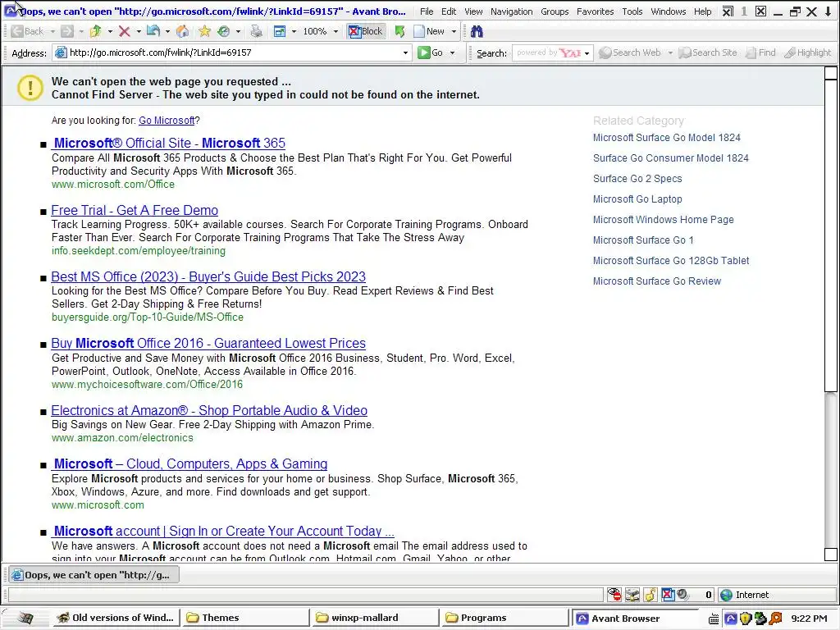Viewport: 840px width, 630px height.
Task: Open a New tab page
Action: click(430, 32)
